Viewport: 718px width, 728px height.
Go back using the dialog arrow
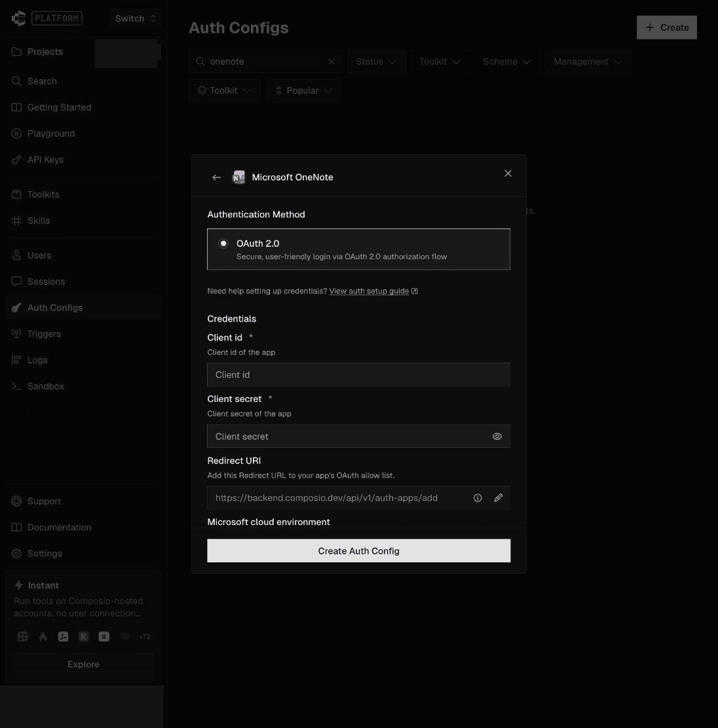[216, 177]
